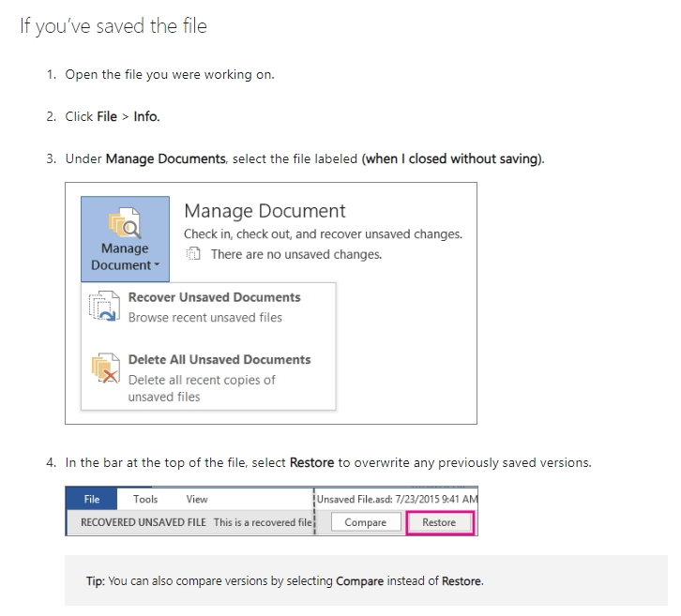This screenshot has width=681, height=616.
Task: Click the Tip about selecting Compare
Action: coord(285,580)
